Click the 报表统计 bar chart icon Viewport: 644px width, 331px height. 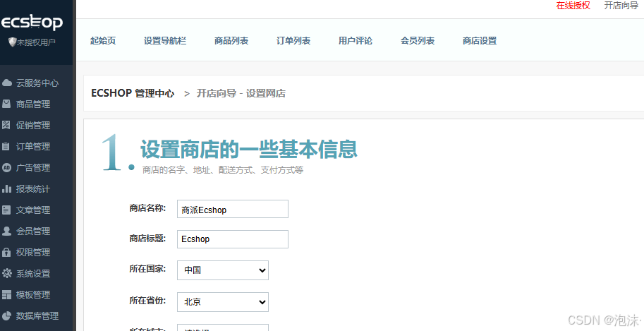[6, 188]
